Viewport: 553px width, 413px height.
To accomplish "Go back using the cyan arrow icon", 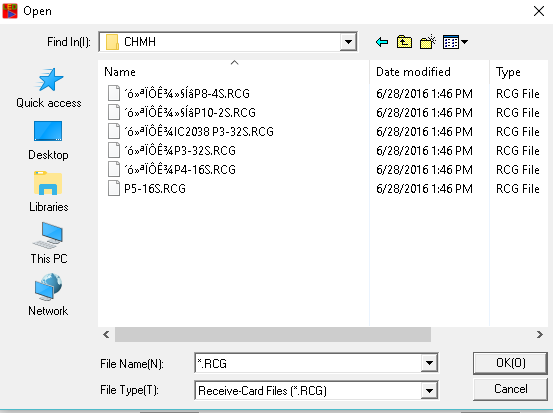I will (x=382, y=42).
